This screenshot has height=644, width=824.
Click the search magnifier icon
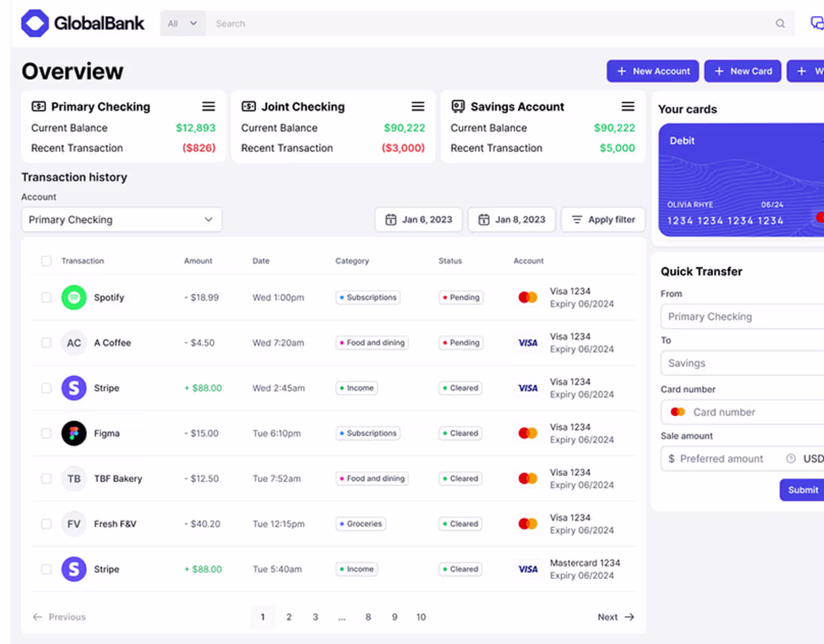click(x=781, y=23)
